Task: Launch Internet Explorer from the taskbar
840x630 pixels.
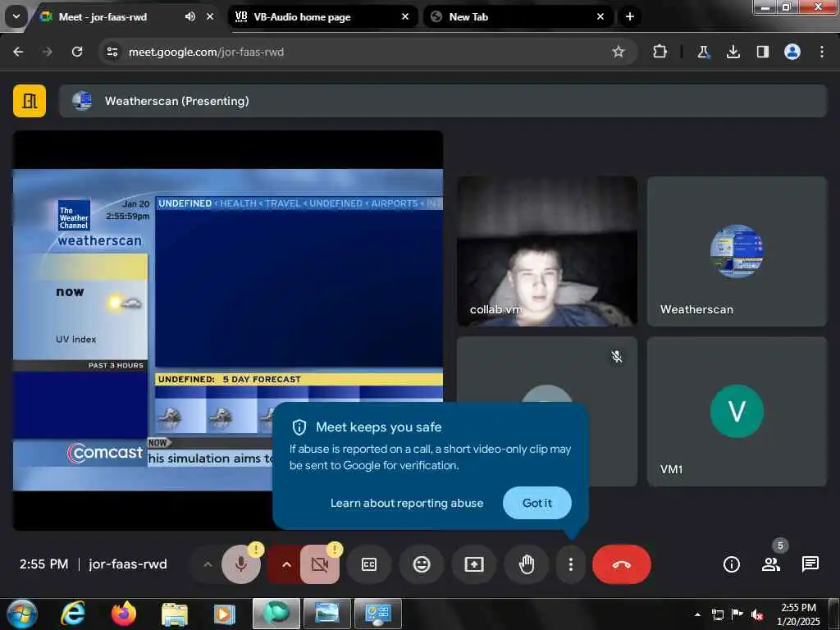Action: pyautogui.click(x=73, y=614)
